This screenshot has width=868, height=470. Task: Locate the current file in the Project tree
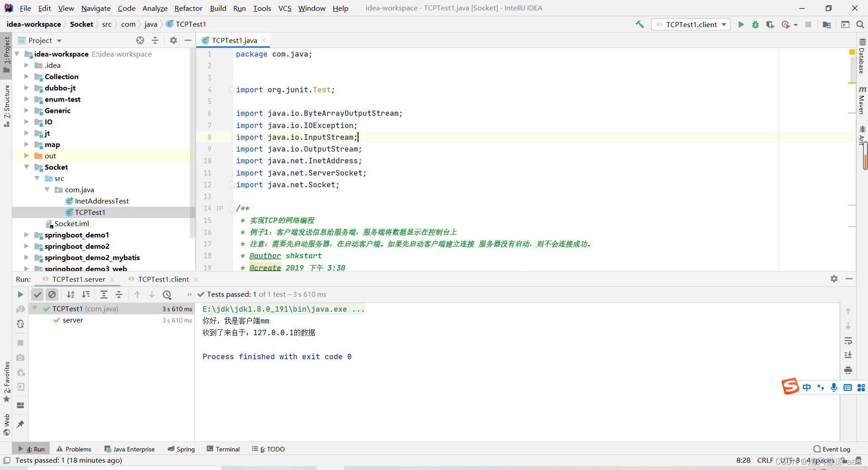pyautogui.click(x=140, y=40)
